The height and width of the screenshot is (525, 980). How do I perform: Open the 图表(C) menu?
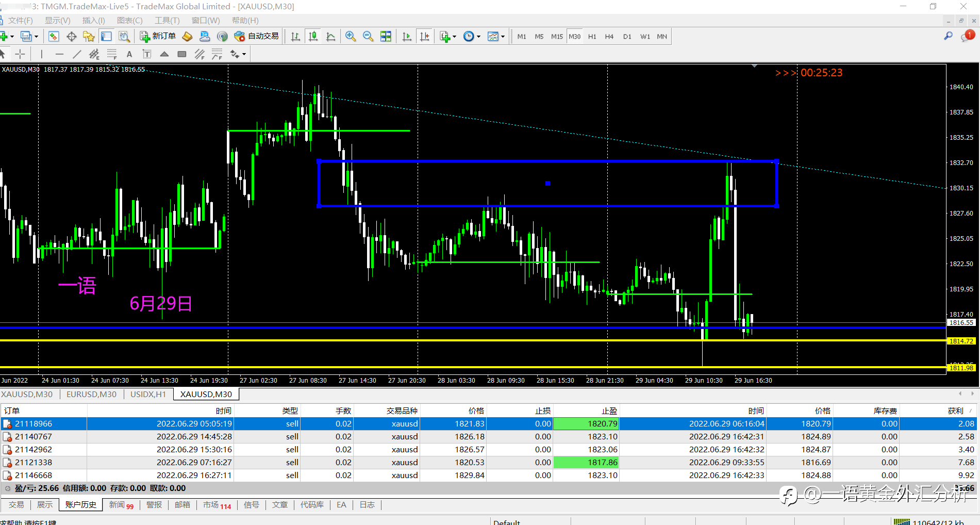(x=129, y=21)
